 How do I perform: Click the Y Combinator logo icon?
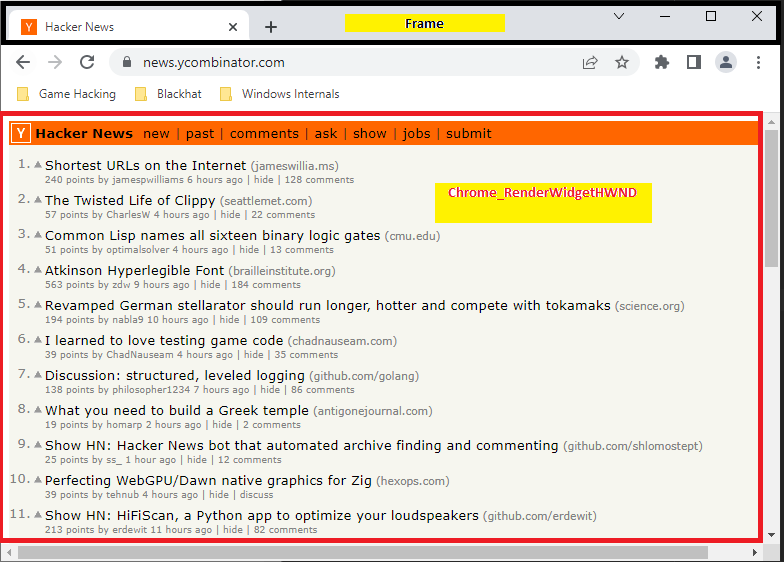tap(22, 133)
